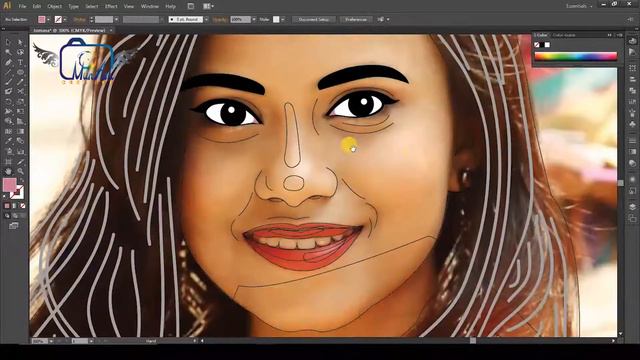Open the Arrange Documents dropdown

point(209,6)
